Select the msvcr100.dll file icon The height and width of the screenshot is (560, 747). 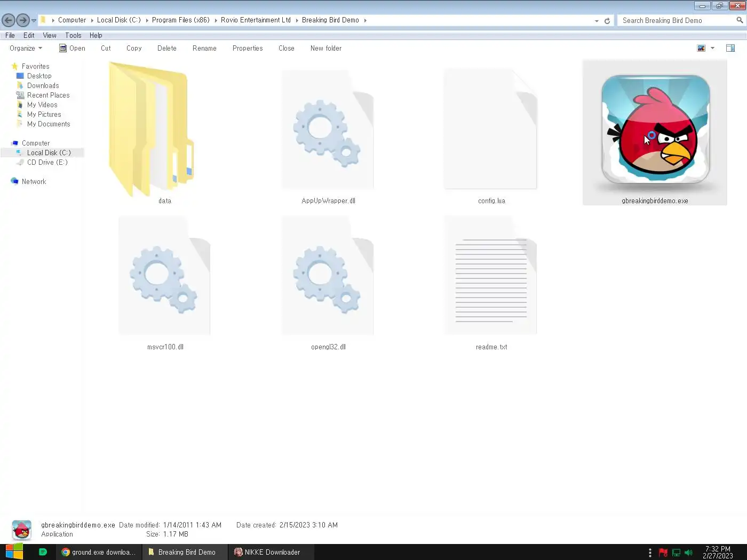[x=164, y=275]
